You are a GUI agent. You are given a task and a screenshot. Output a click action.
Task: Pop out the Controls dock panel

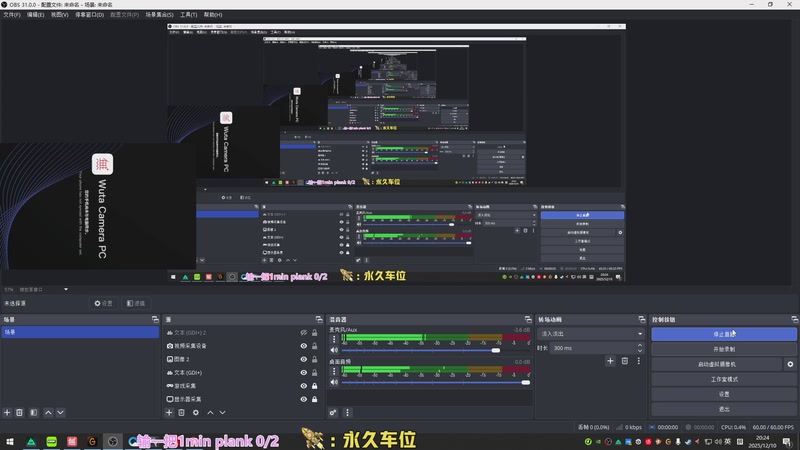click(794, 319)
